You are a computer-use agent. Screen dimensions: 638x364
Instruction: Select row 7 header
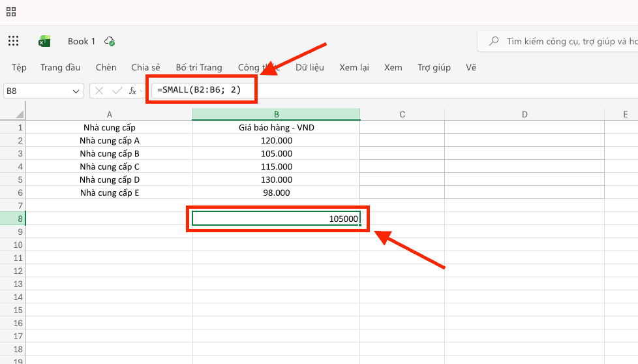pos(13,205)
